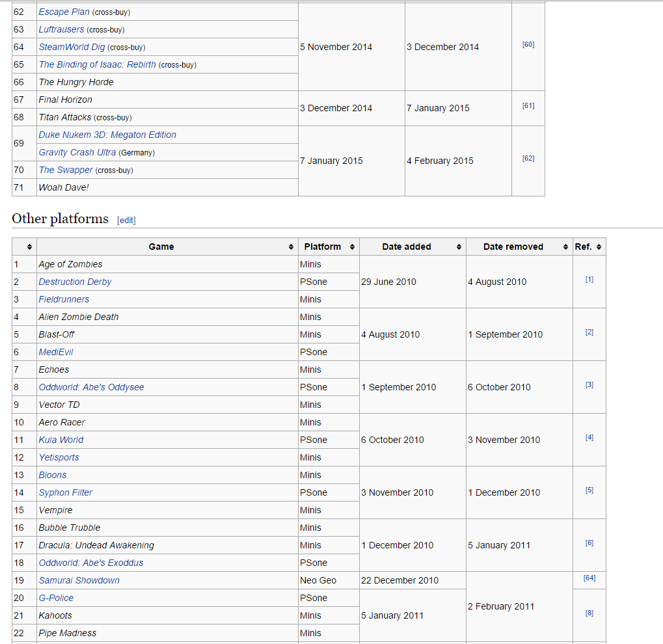
Task: Open the MediEvil article link
Action: tap(56, 352)
